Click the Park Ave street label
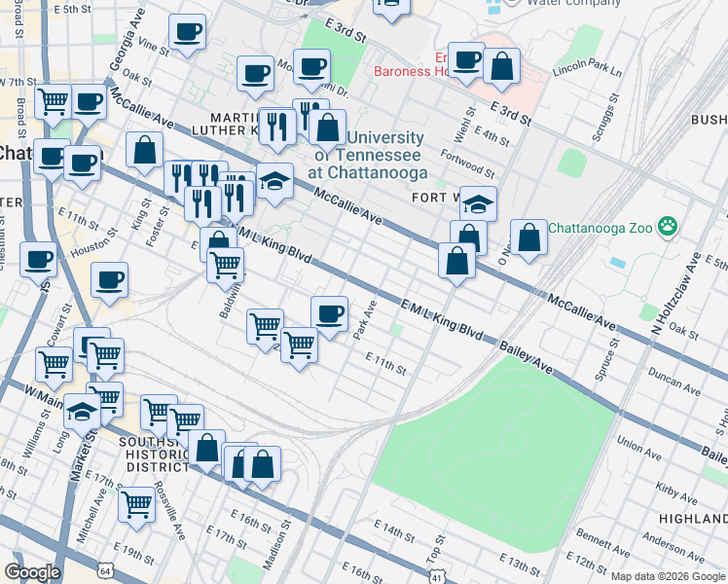 point(365,320)
